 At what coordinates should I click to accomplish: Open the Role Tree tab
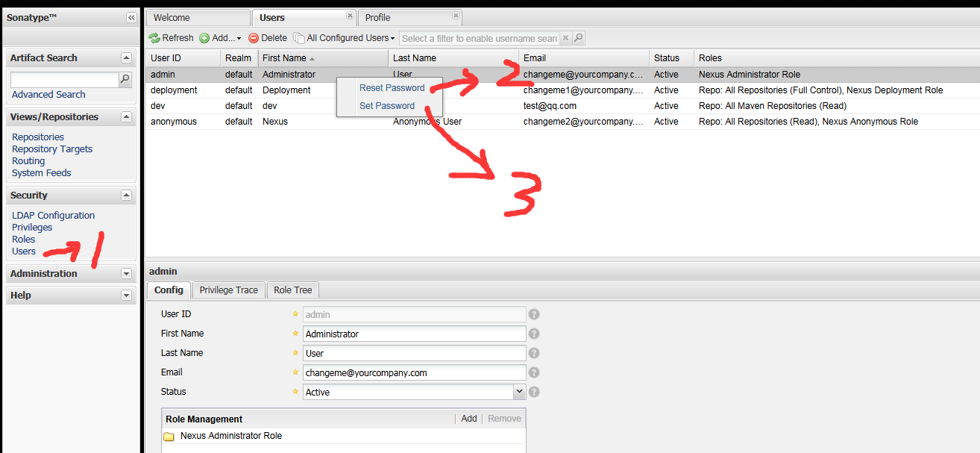(x=293, y=290)
